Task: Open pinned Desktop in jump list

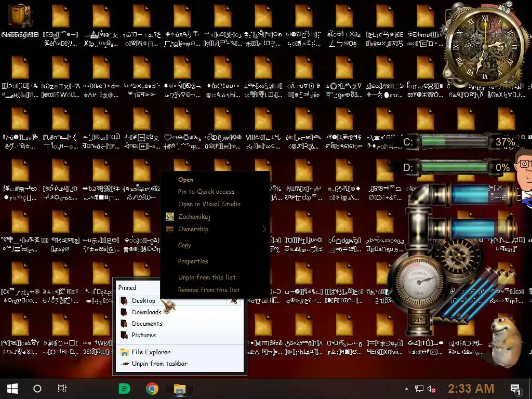Action: [173, 301]
